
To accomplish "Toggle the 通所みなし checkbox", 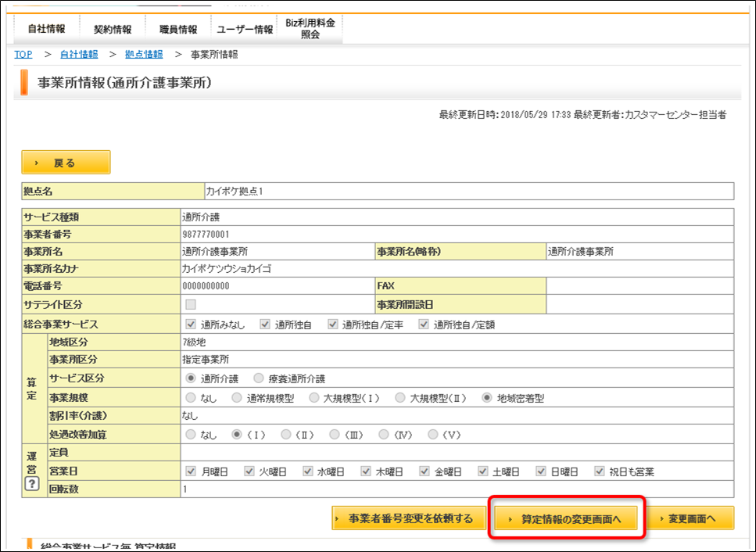I will (191, 324).
